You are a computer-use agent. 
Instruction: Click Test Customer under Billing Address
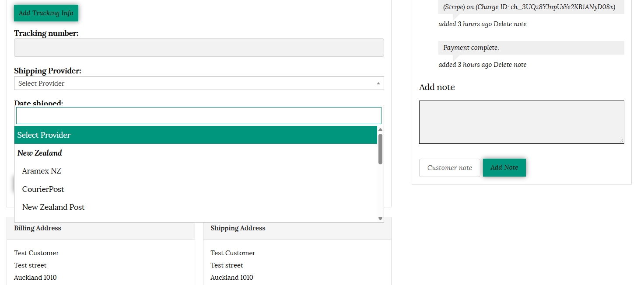click(36, 253)
